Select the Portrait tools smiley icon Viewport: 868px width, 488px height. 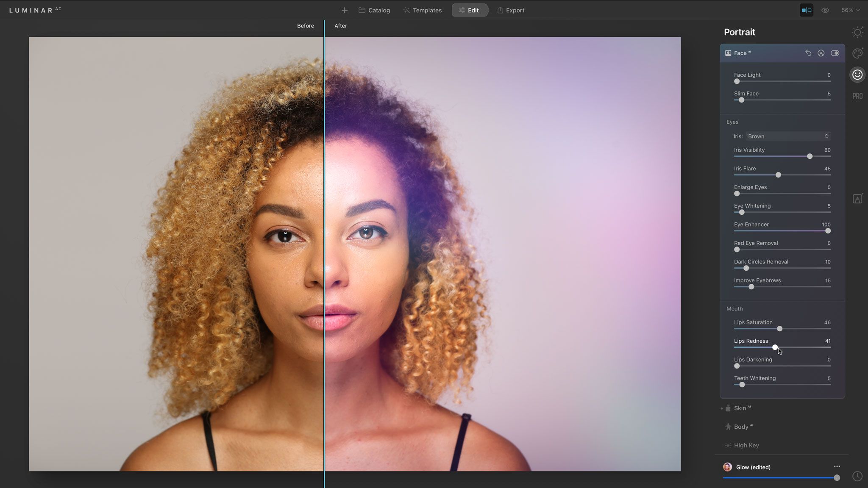point(857,75)
